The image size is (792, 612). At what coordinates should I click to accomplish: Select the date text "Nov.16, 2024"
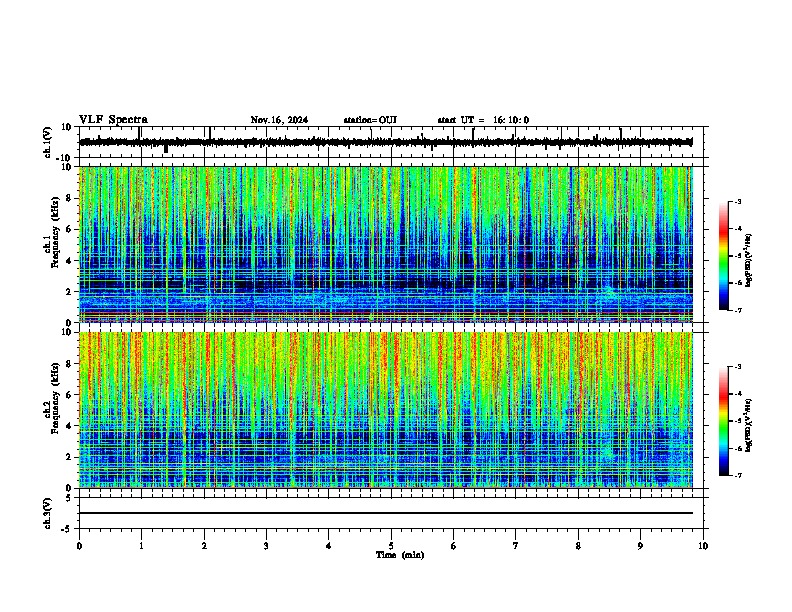pos(279,120)
